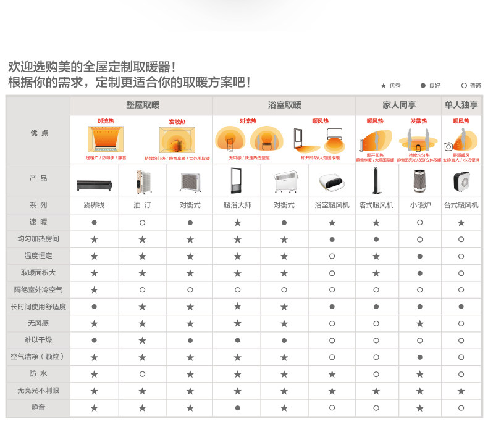Click the 踢脚线 series name
This screenshot has width=488, height=448.
pyautogui.click(x=95, y=205)
